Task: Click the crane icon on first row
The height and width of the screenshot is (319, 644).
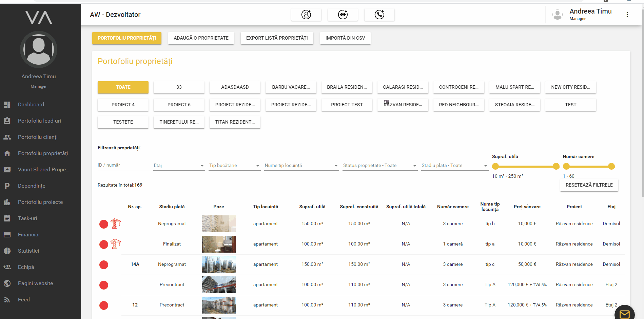Action: [x=116, y=224]
